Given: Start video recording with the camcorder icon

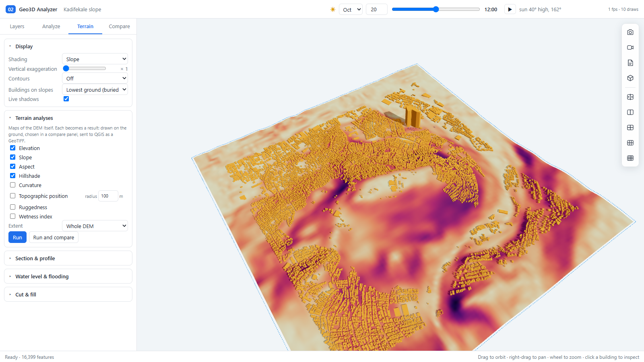Looking at the screenshot, I should point(630,47).
